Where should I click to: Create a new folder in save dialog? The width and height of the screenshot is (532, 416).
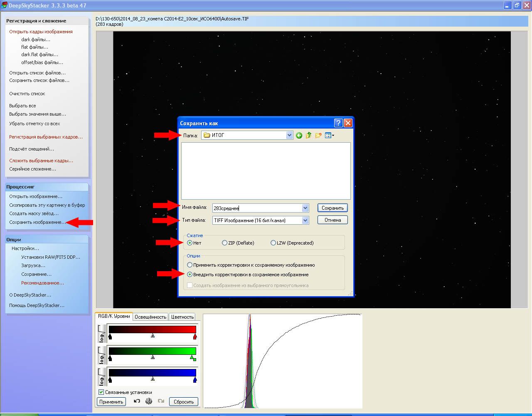318,136
